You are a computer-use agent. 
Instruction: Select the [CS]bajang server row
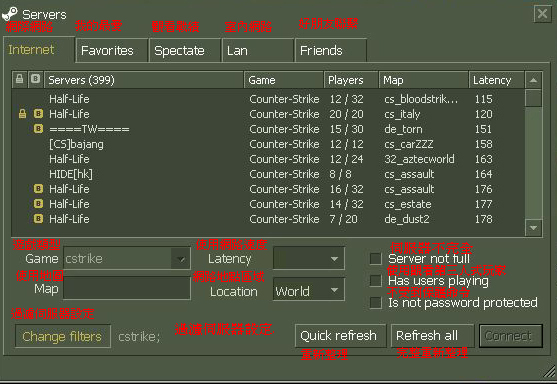(x=268, y=144)
